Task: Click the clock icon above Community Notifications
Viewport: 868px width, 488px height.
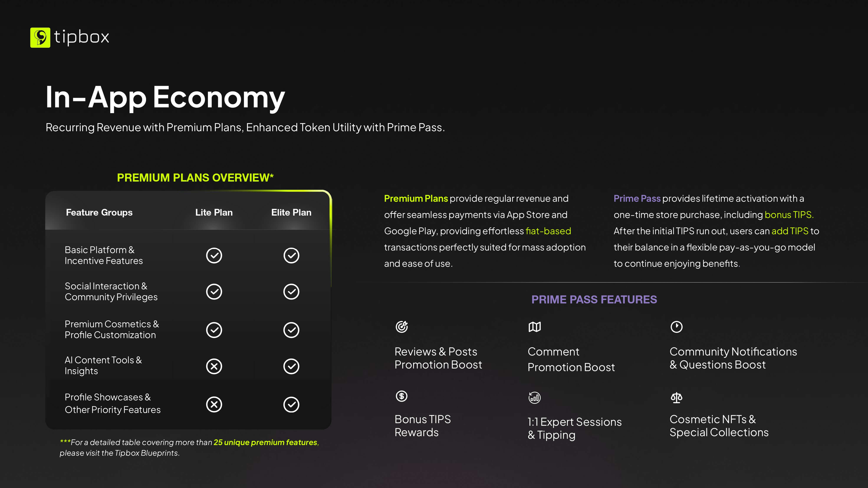Action: pos(676,327)
